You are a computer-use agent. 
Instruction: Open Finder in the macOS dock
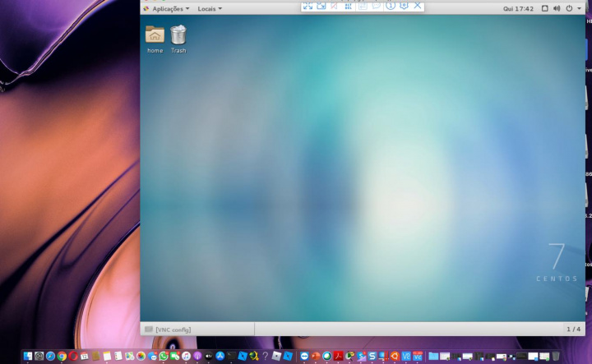tap(28, 356)
